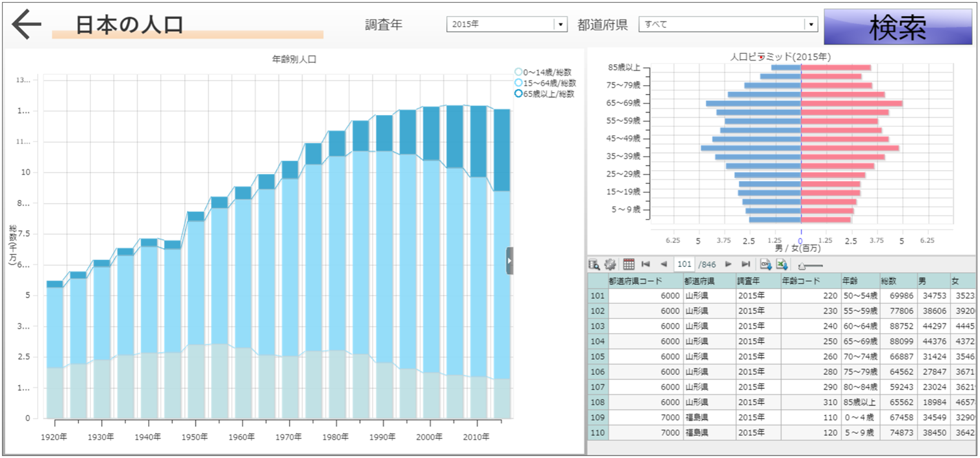Open table settings gear icon
Screen dimensions: 980x458
[x=610, y=264]
